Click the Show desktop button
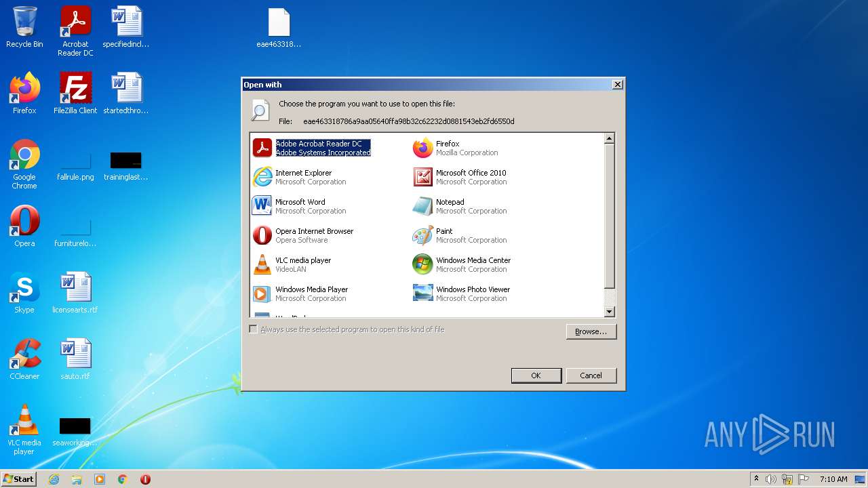868x488 pixels. point(861,479)
